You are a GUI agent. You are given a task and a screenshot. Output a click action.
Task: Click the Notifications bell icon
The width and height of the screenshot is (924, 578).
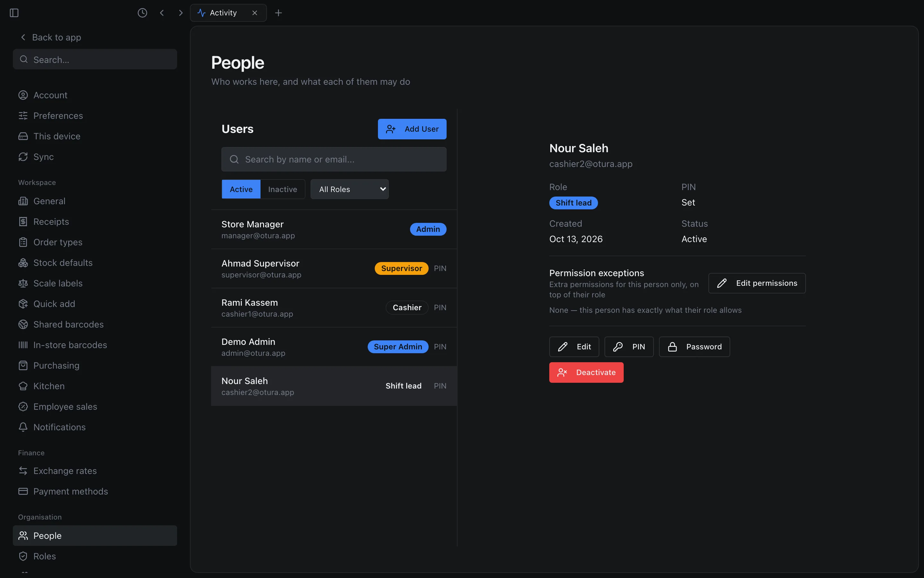pos(23,427)
